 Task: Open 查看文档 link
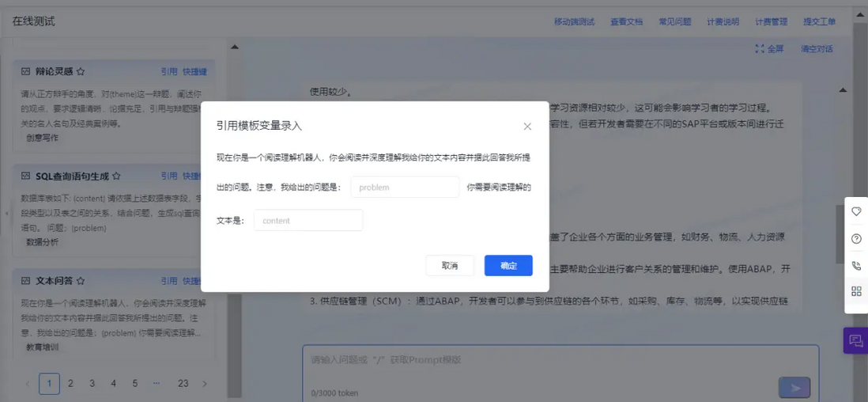coord(627,22)
